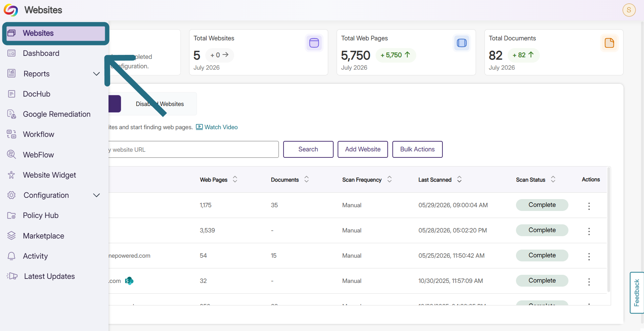Sort table by Last Scanned column
The height and width of the screenshot is (331, 644).
[x=459, y=179]
